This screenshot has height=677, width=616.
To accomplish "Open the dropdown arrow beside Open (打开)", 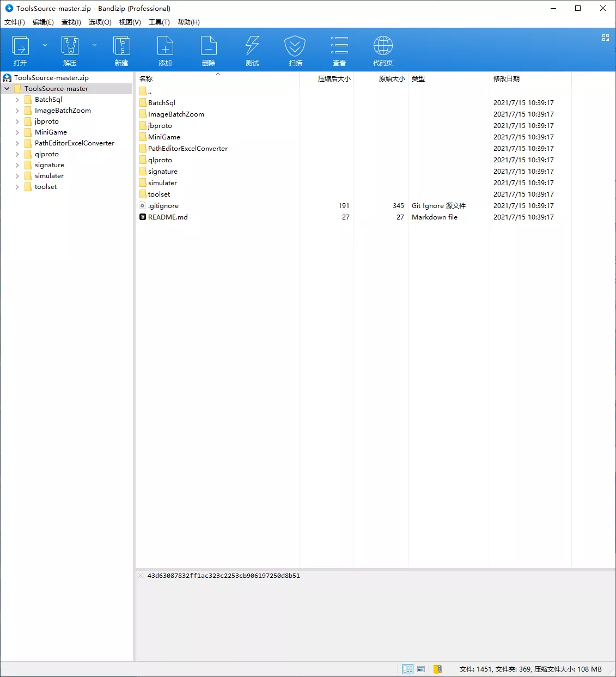I will (45, 45).
